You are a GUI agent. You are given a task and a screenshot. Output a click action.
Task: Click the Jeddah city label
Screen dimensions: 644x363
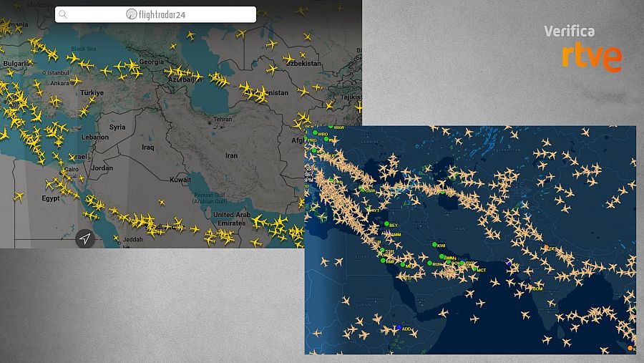click(132, 239)
